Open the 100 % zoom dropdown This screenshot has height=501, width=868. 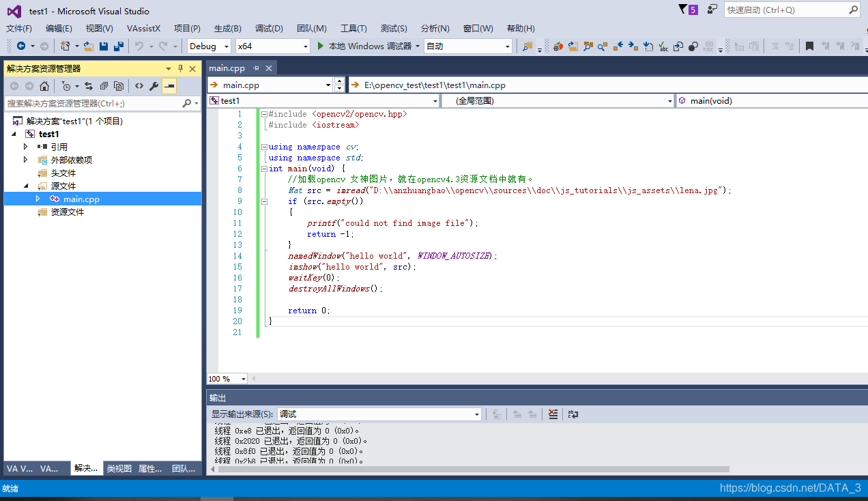click(x=228, y=378)
